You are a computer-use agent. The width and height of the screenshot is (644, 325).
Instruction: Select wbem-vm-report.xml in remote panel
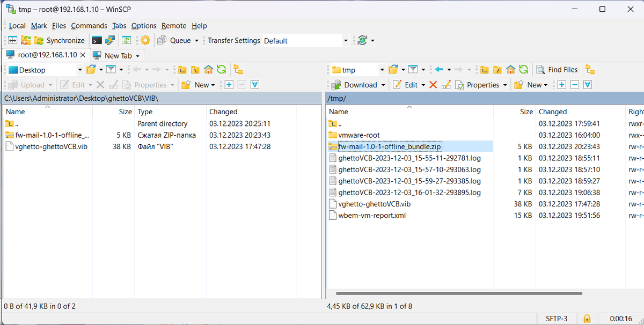372,216
